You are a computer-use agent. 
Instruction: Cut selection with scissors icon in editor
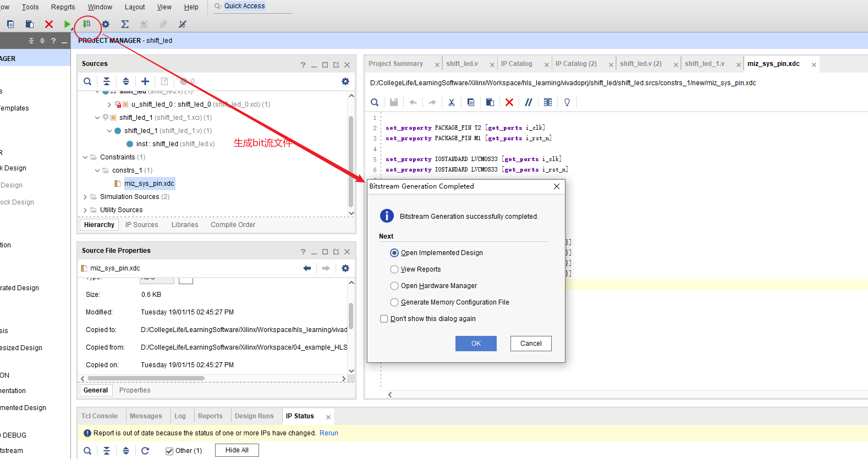452,102
